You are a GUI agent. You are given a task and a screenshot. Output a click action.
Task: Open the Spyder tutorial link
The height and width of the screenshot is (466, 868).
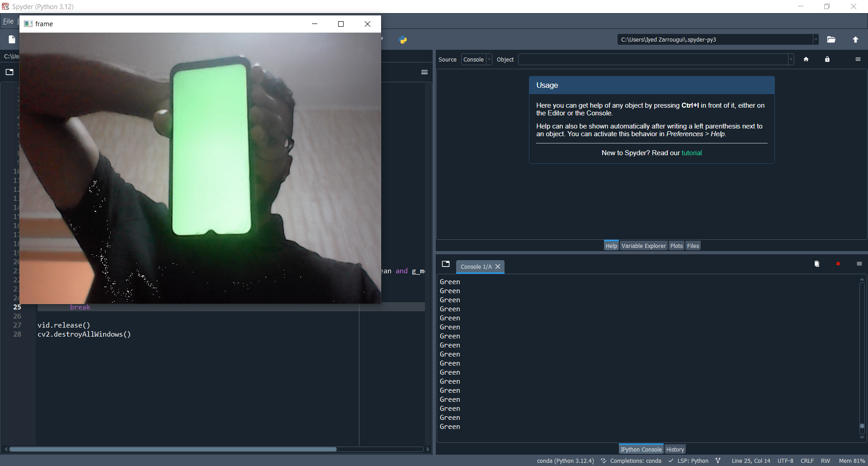692,152
